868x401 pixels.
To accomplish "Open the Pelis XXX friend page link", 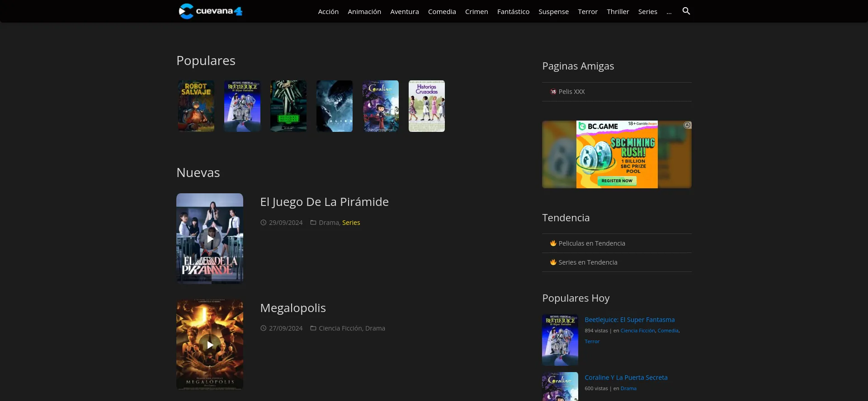I will click(x=571, y=92).
